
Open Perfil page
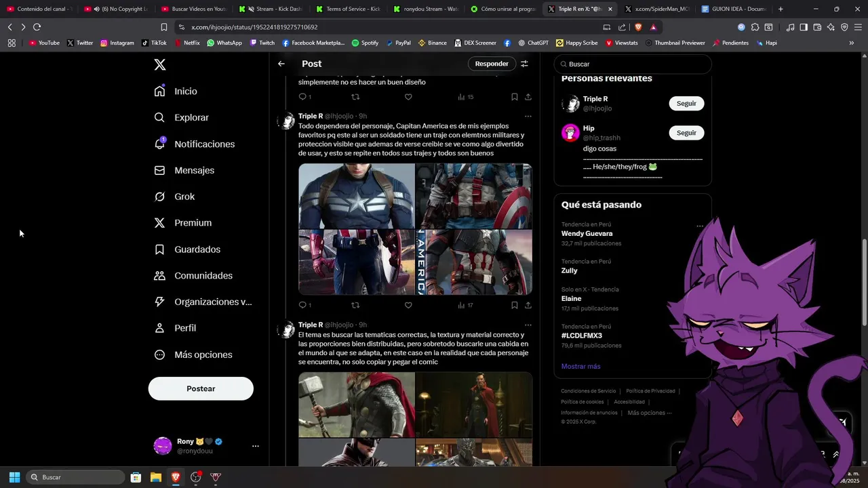(x=176, y=328)
